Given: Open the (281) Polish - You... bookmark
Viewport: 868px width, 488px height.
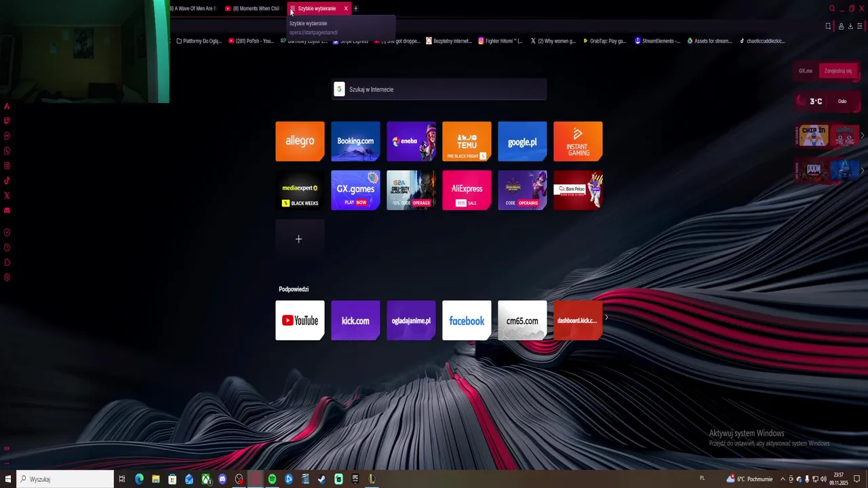Looking at the screenshot, I should coord(251,41).
